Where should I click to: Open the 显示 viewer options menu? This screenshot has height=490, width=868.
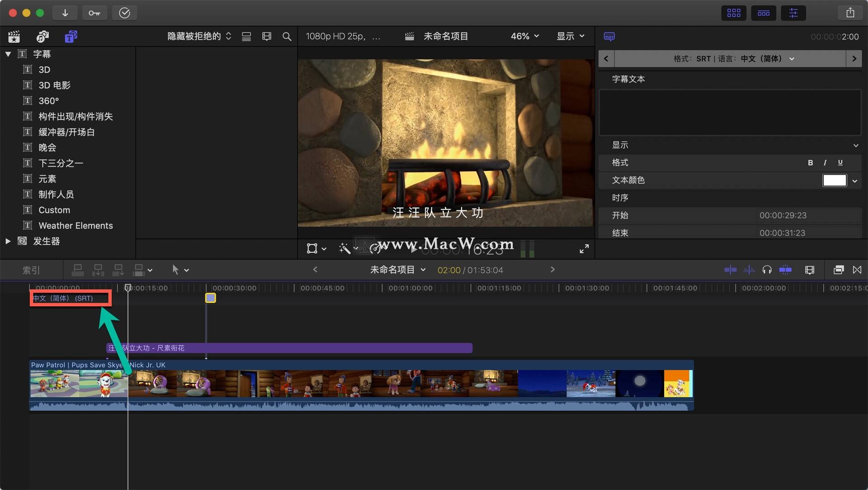[570, 36]
